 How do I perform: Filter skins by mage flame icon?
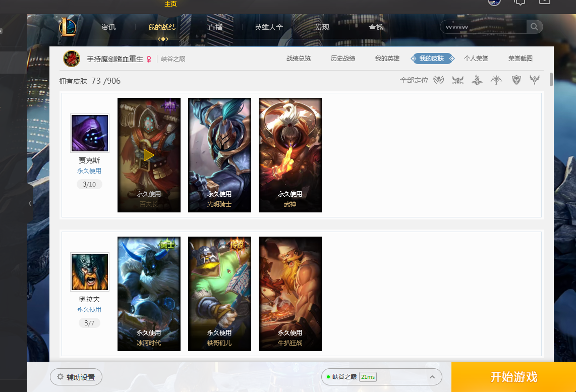(477, 80)
